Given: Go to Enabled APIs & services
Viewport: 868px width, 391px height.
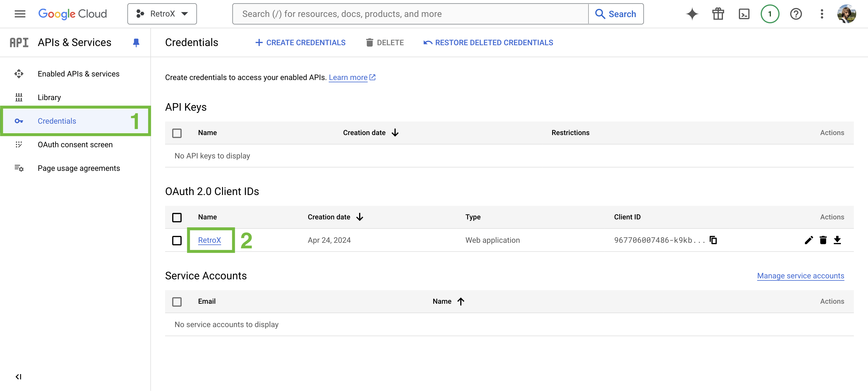Looking at the screenshot, I should pos(78,74).
